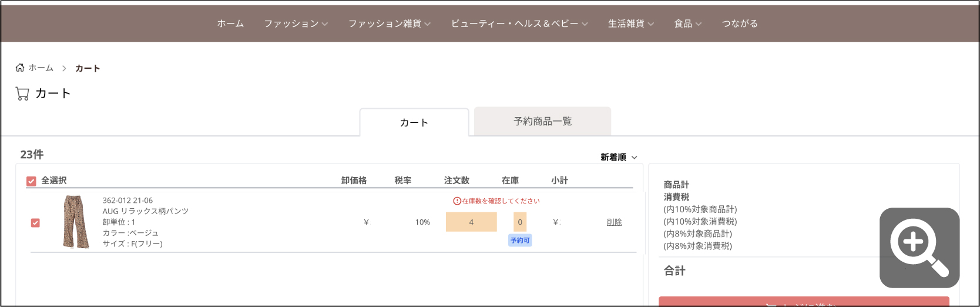
Task: Go to ホーム in top navigation
Action: (230, 24)
